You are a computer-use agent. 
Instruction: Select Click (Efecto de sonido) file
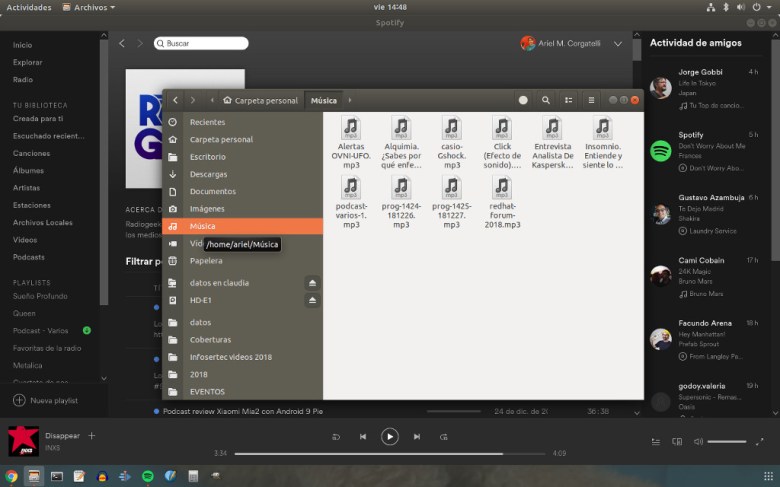tap(502, 142)
